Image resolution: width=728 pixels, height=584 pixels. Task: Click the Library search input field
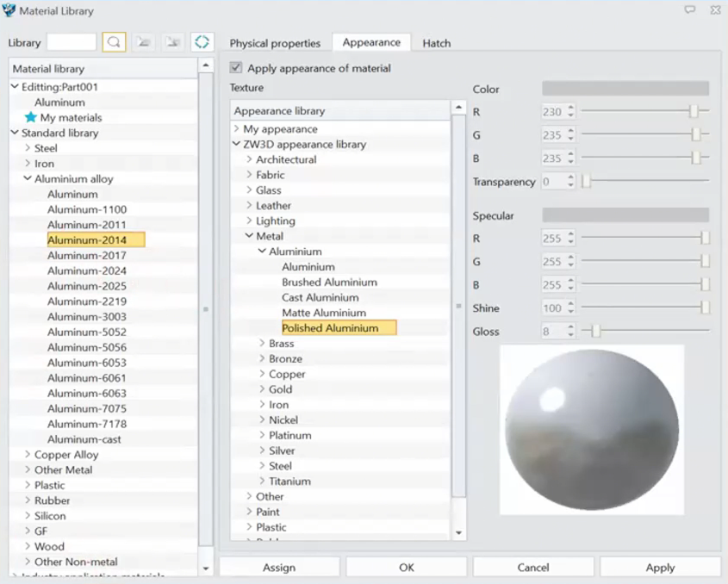point(71,42)
